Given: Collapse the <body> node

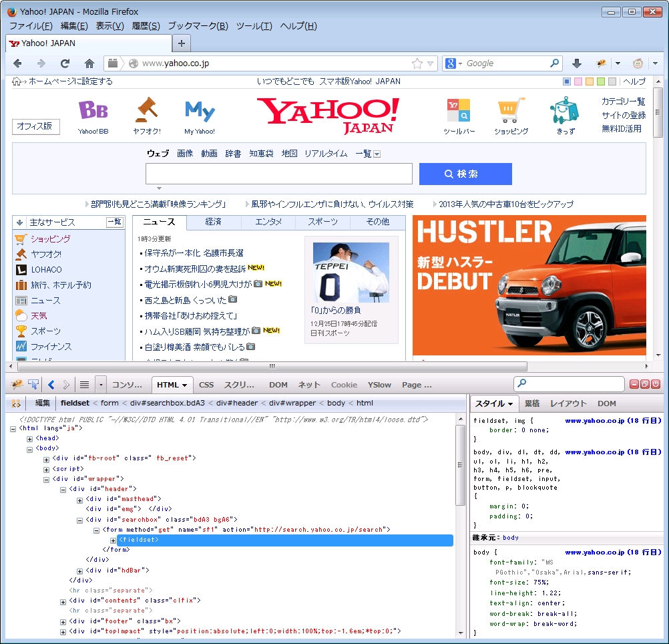Looking at the screenshot, I should tap(29, 449).
